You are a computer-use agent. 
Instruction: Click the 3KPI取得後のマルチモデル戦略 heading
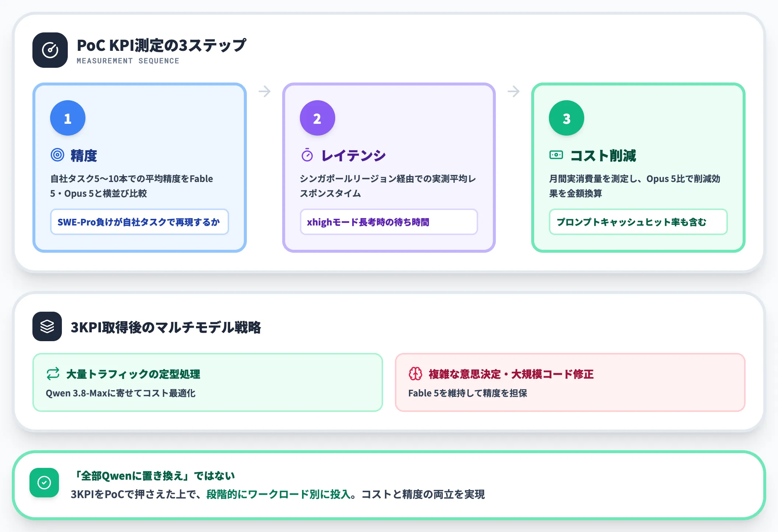166,327
